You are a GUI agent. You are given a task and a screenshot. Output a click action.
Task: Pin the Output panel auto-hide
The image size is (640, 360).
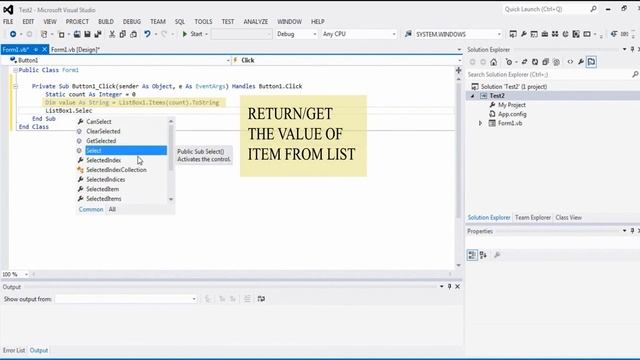[x=449, y=287]
